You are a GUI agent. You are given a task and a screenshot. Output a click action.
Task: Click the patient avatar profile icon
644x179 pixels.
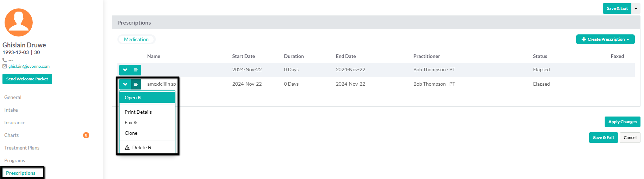[19, 22]
